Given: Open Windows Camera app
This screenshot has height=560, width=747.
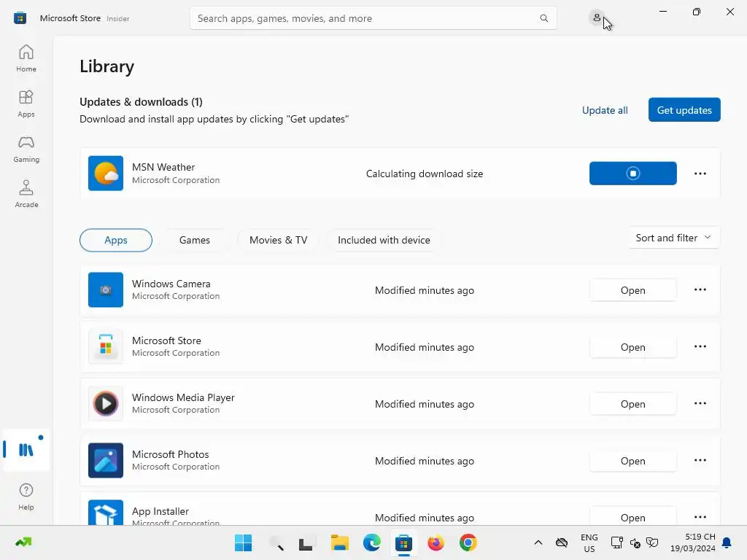Looking at the screenshot, I should click(632, 290).
